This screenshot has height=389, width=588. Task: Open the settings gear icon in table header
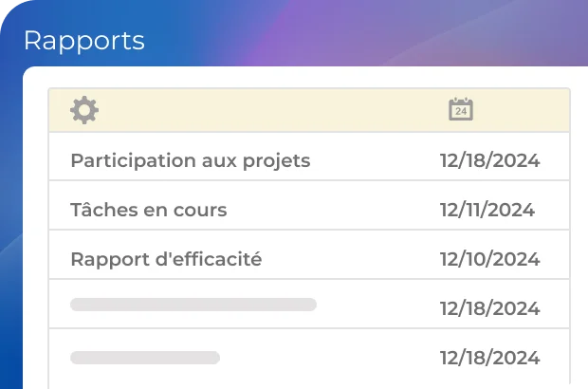click(x=84, y=110)
